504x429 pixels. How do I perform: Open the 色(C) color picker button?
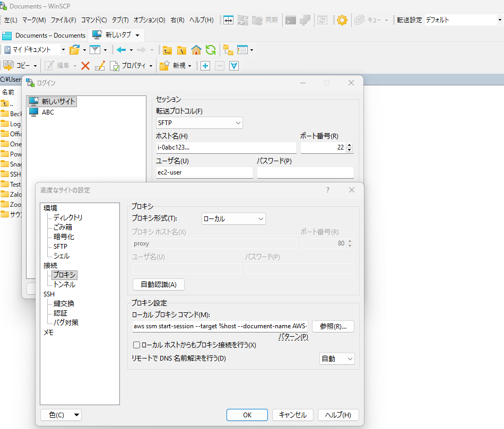[61, 415]
